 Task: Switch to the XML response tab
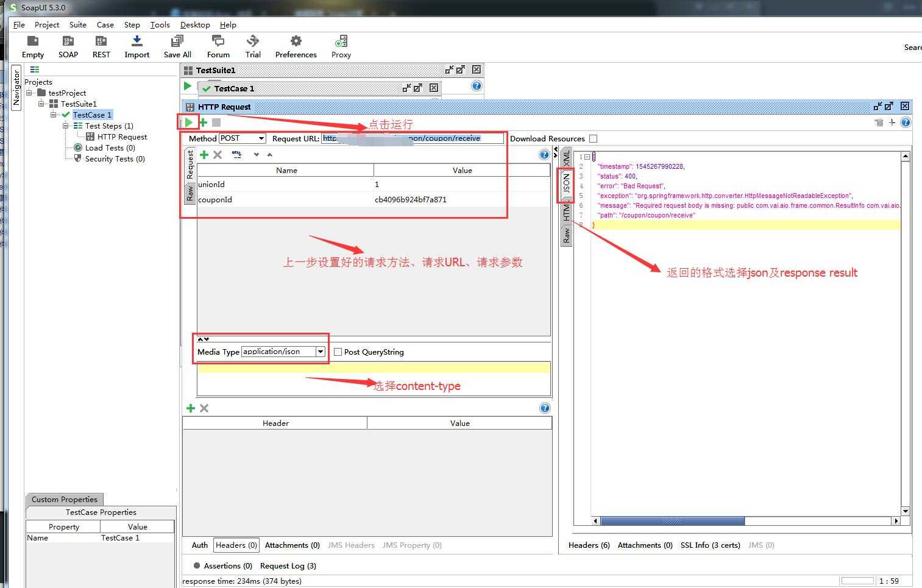coord(566,158)
